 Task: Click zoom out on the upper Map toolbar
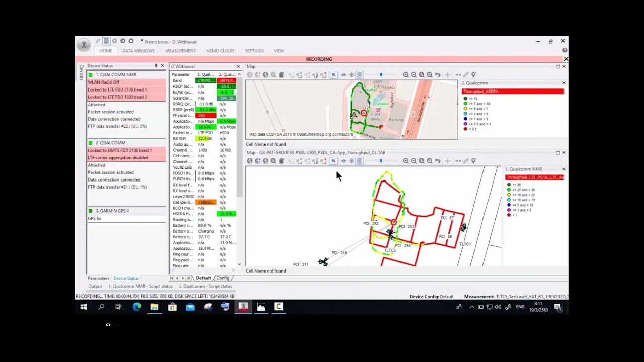point(414,75)
